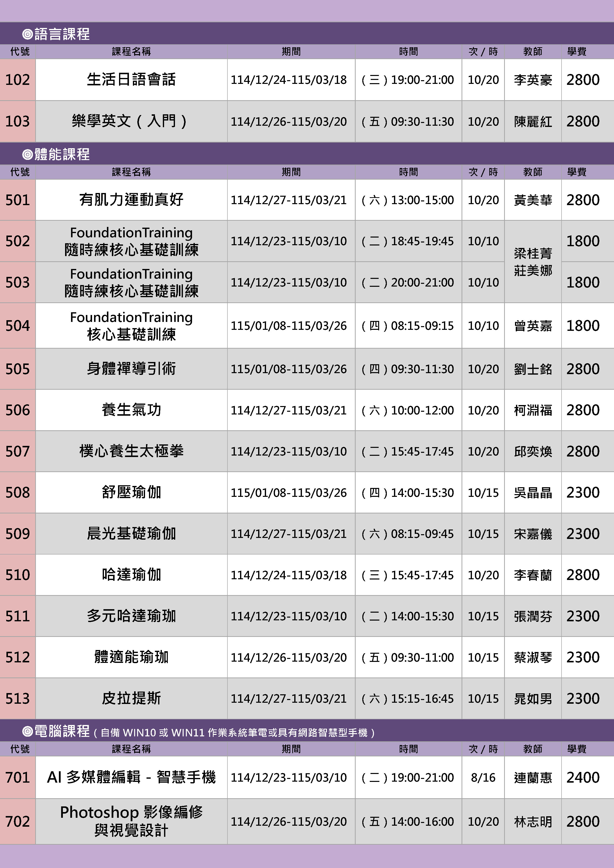Click the bullseye icon beside 語言課程
This screenshot has width=614, height=868.
point(28,34)
